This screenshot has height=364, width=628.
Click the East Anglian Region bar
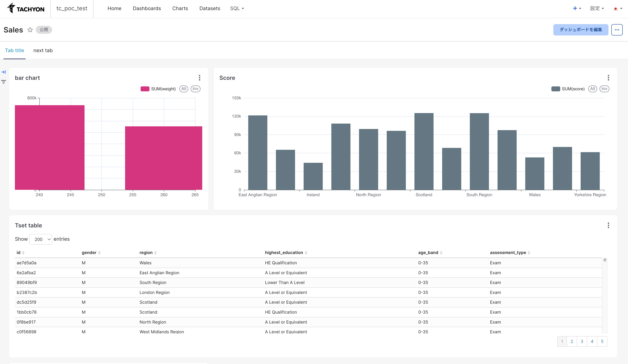point(258,153)
